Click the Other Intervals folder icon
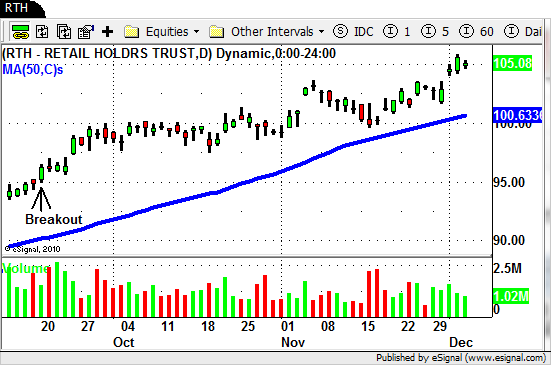 pos(216,32)
